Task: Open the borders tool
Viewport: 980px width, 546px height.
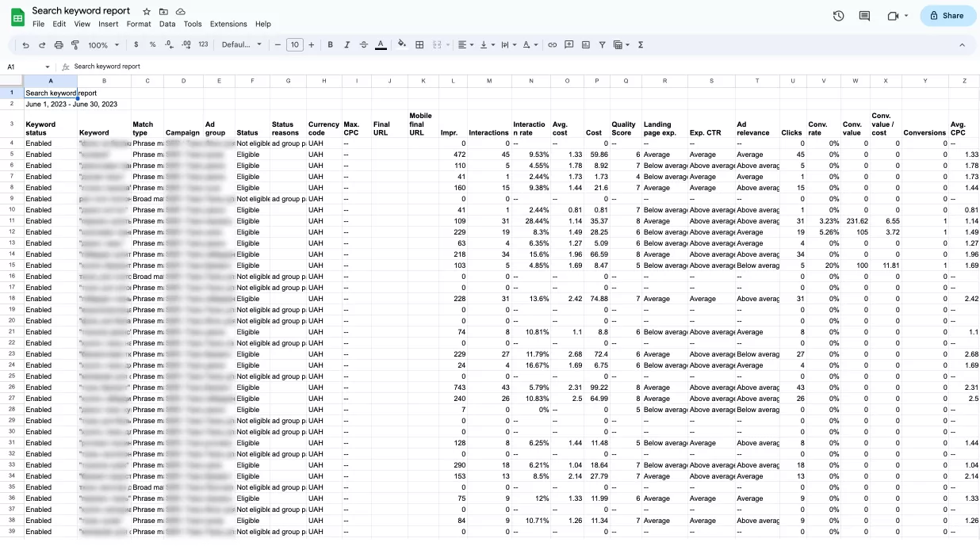Action: click(419, 45)
